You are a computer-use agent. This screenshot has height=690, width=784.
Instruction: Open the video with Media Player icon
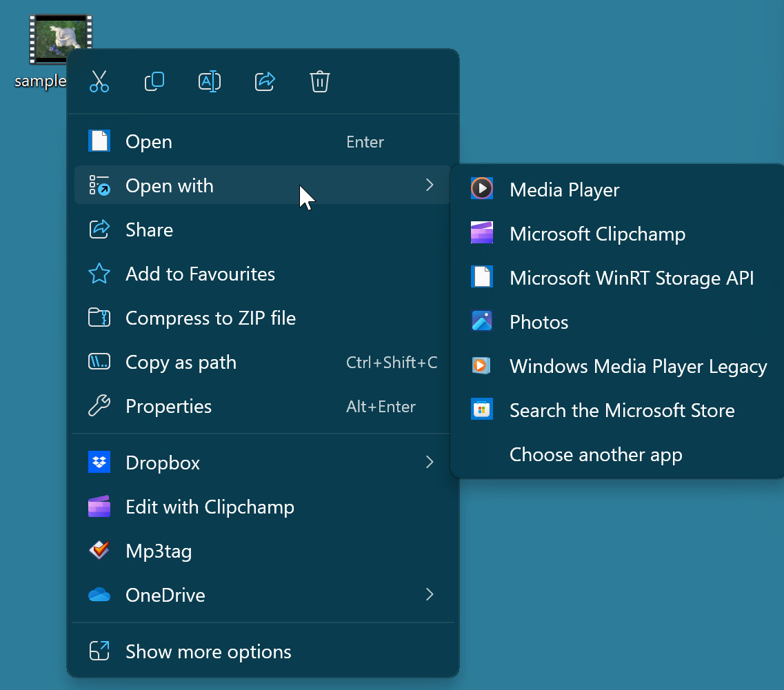pos(481,188)
